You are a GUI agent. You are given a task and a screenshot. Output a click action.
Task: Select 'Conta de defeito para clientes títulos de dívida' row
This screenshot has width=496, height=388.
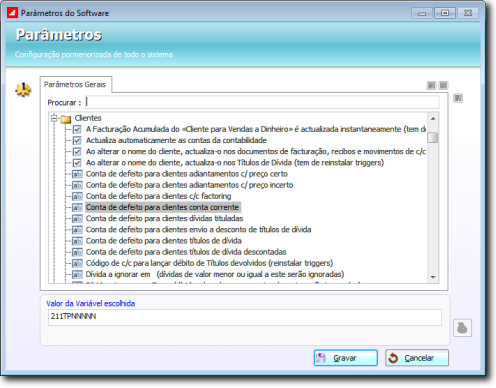(x=164, y=241)
